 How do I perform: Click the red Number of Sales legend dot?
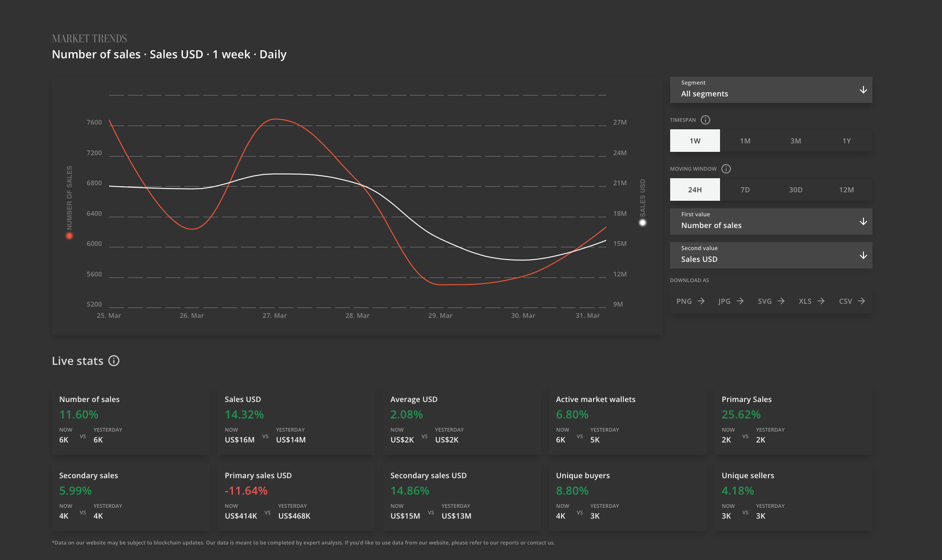click(x=70, y=236)
